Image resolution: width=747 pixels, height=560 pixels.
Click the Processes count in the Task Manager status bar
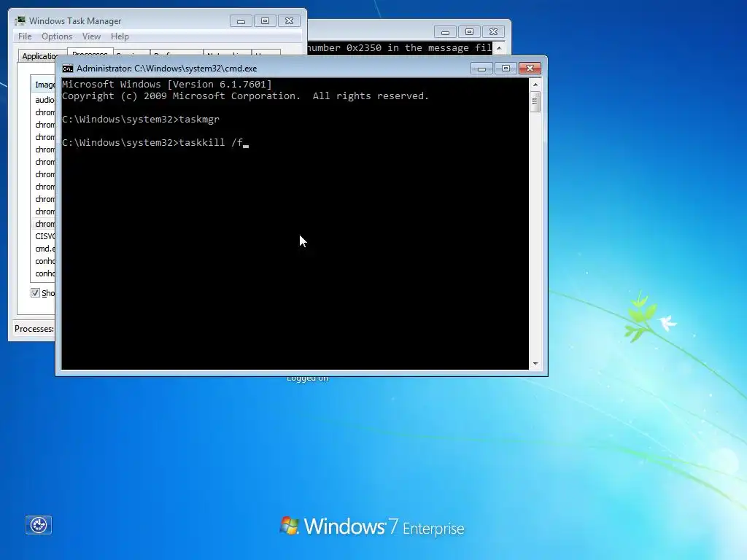click(34, 329)
